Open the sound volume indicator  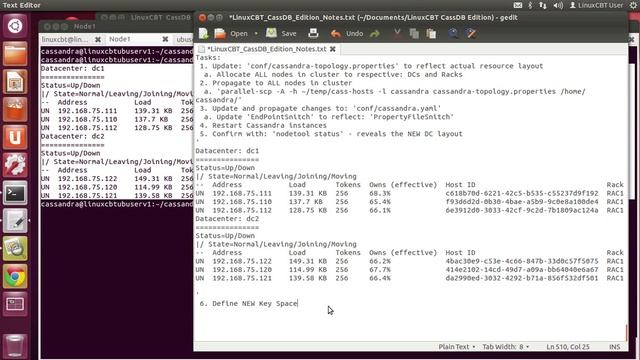point(558,5)
